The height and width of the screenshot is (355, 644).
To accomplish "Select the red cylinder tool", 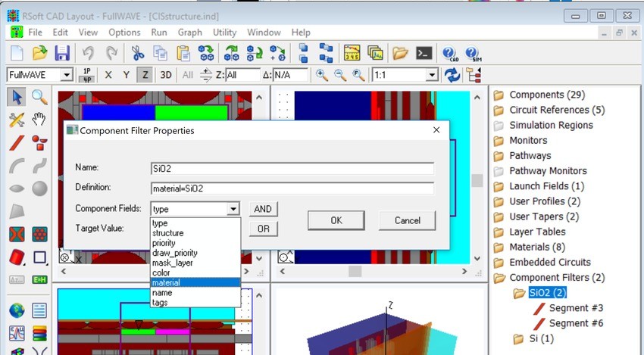I will pyautogui.click(x=17, y=257).
